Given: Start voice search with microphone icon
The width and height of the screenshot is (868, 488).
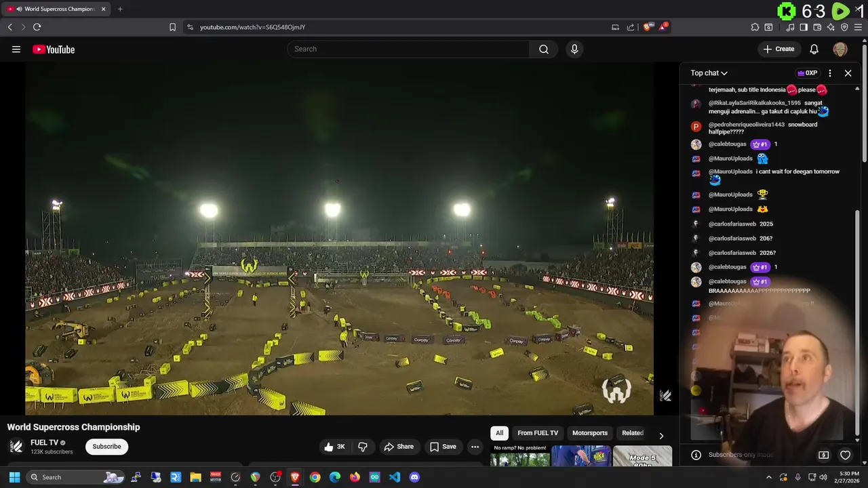Looking at the screenshot, I should tap(574, 49).
